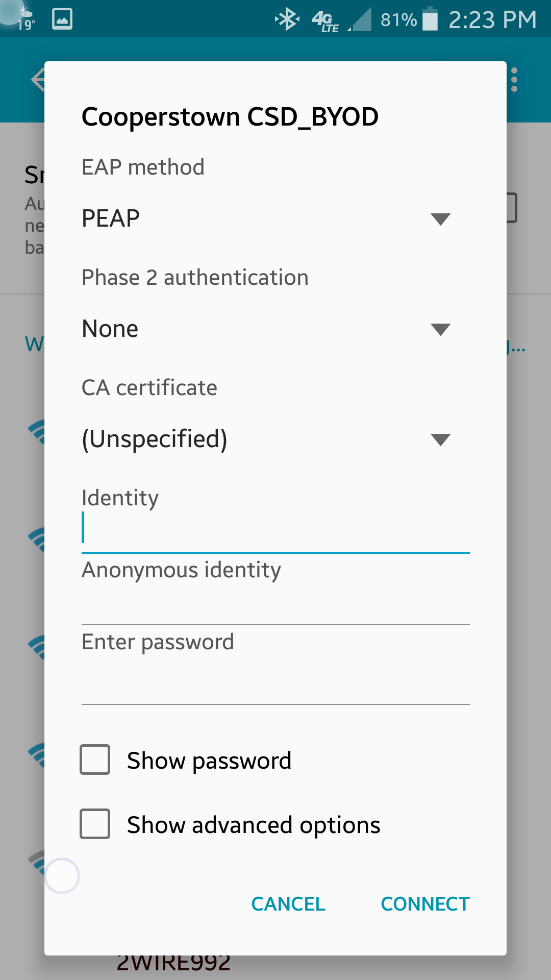Tap the weather temperature icon
Screen dimensions: 551x980
(24, 19)
